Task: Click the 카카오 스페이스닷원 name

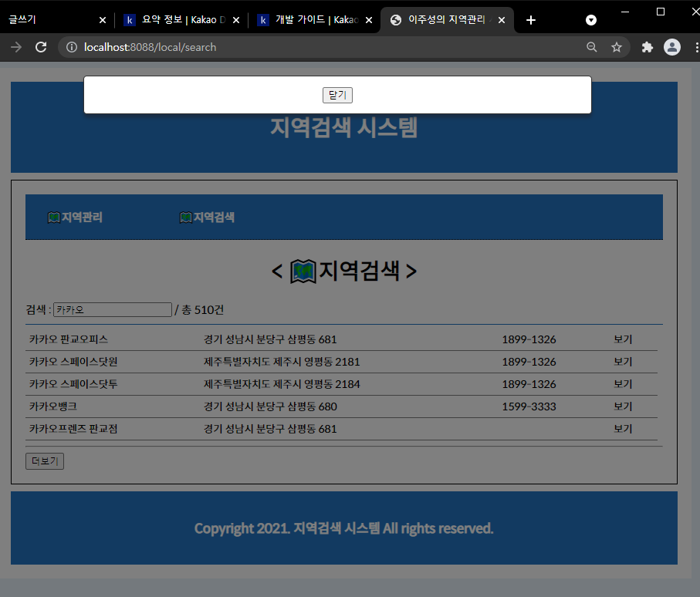Action: point(73,362)
